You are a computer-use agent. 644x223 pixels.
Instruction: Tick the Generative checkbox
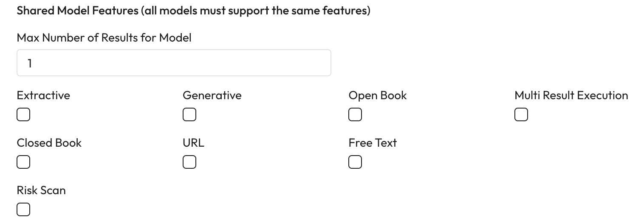tap(189, 114)
